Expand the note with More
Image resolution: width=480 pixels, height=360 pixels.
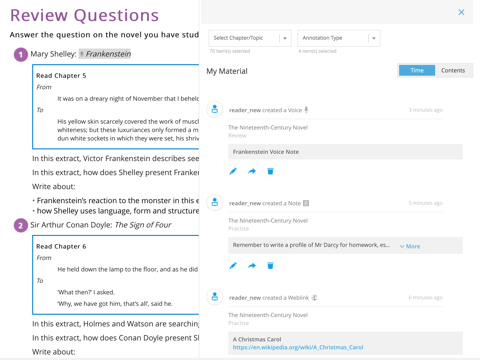pos(410,246)
